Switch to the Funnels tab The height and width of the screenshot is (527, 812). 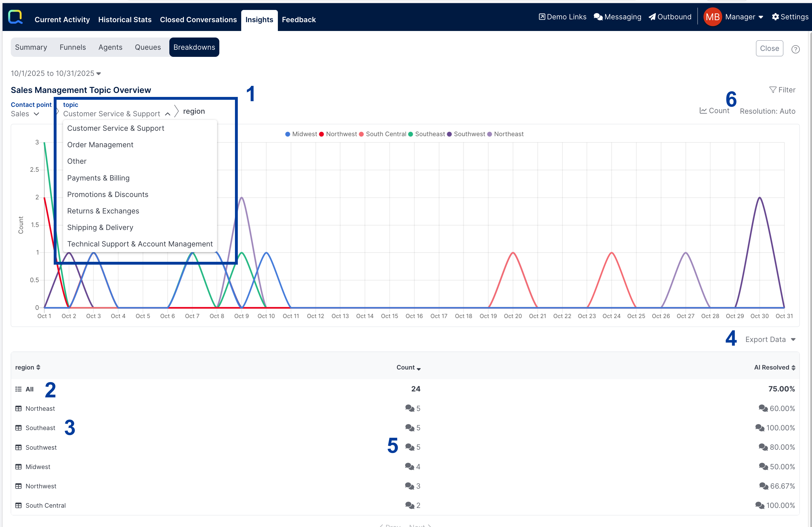click(x=73, y=47)
